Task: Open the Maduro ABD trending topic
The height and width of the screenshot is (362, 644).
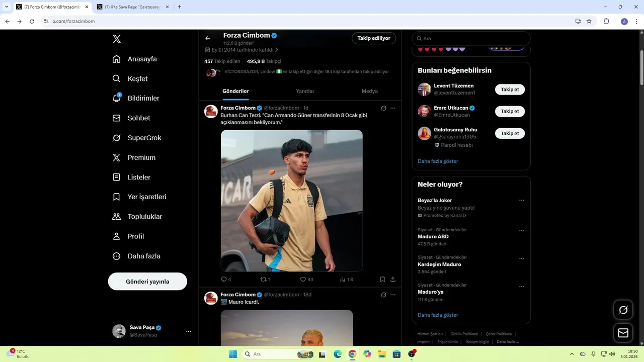Action: pyautogui.click(x=433, y=237)
